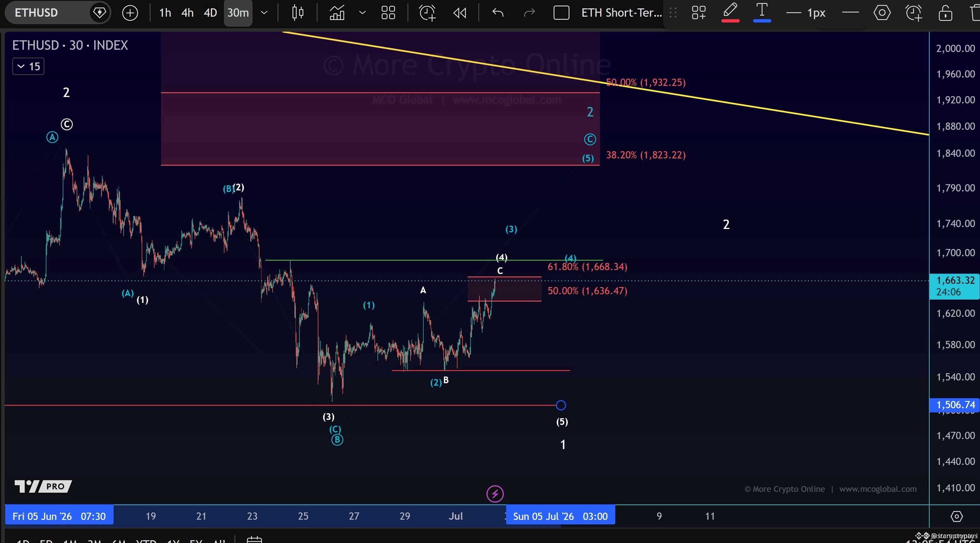Open the Indicators menu

coord(337,13)
